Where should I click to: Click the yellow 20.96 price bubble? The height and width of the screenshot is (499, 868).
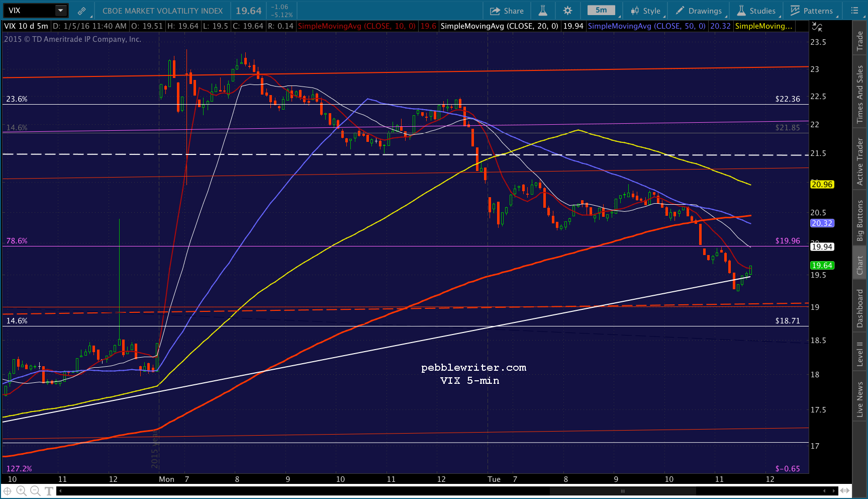click(x=822, y=185)
